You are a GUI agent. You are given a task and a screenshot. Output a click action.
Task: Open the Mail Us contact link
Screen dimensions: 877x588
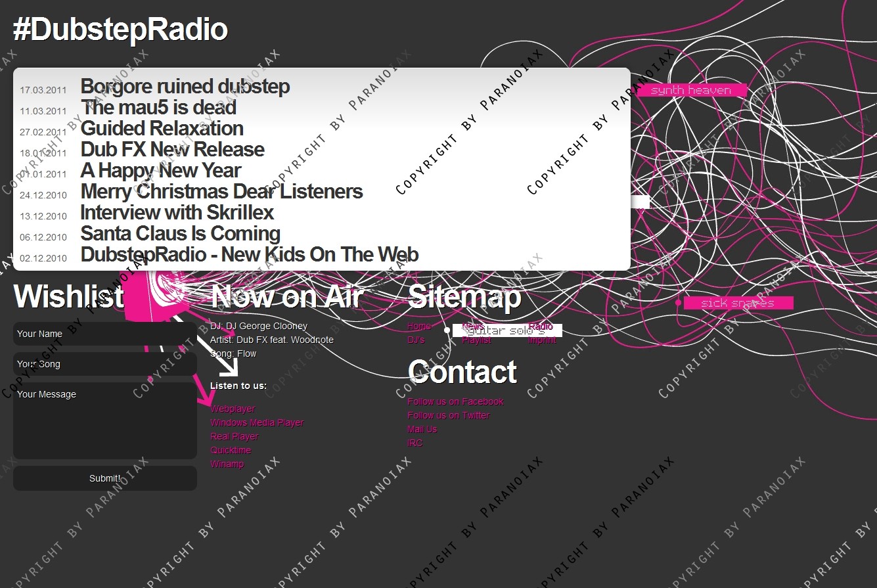point(422,429)
